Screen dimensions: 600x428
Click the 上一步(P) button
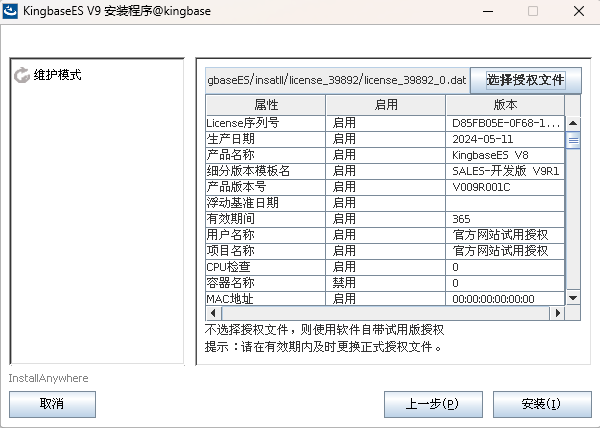pyautogui.click(x=433, y=404)
